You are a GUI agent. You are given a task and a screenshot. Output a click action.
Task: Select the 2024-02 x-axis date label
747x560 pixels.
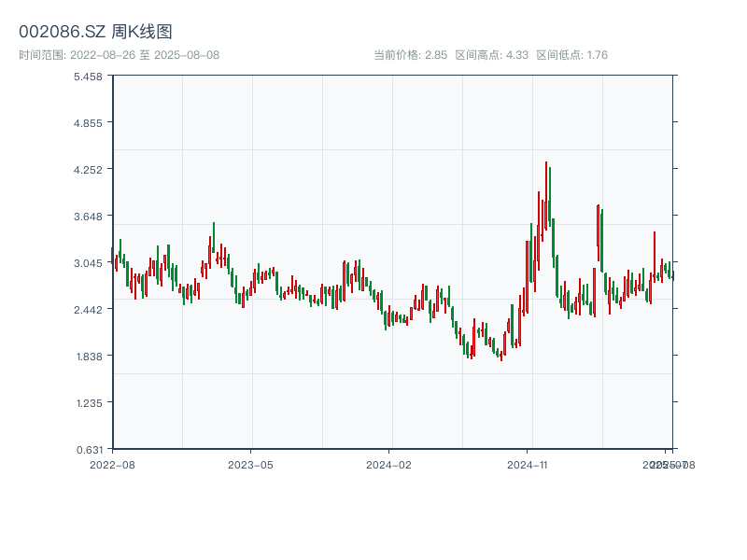tap(388, 464)
